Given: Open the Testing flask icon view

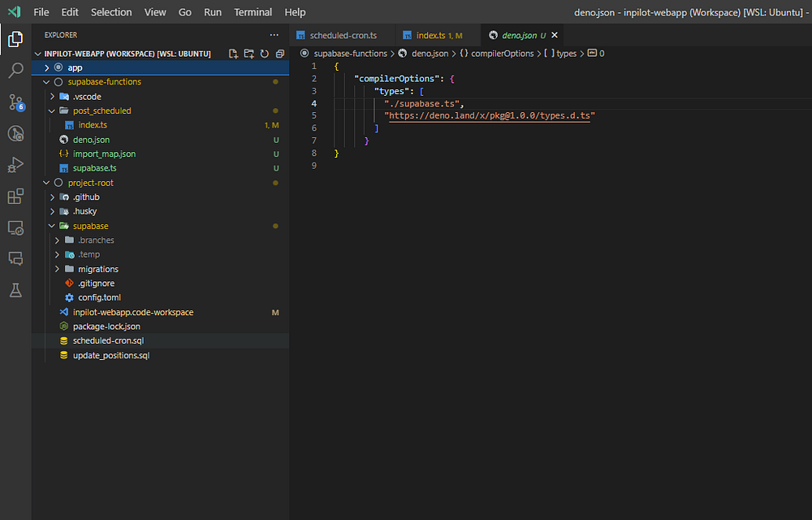Looking at the screenshot, I should tap(15, 290).
